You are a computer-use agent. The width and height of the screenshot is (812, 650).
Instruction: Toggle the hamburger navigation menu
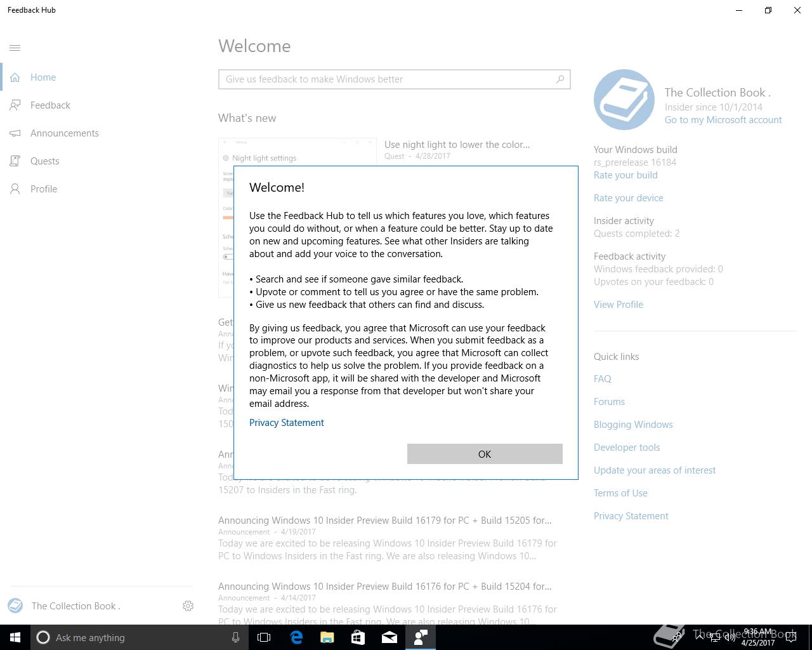(15, 48)
